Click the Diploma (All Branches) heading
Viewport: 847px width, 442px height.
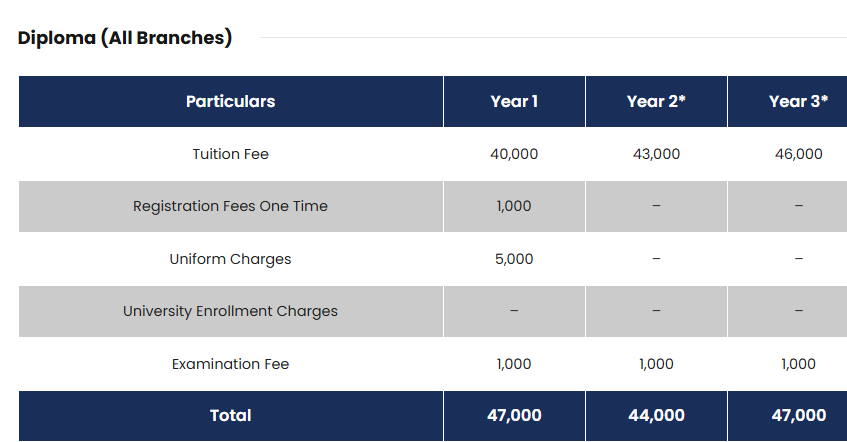(x=125, y=39)
